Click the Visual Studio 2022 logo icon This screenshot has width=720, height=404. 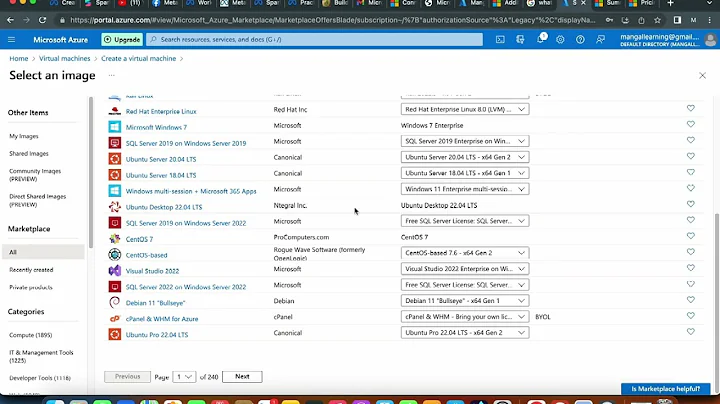click(114, 270)
